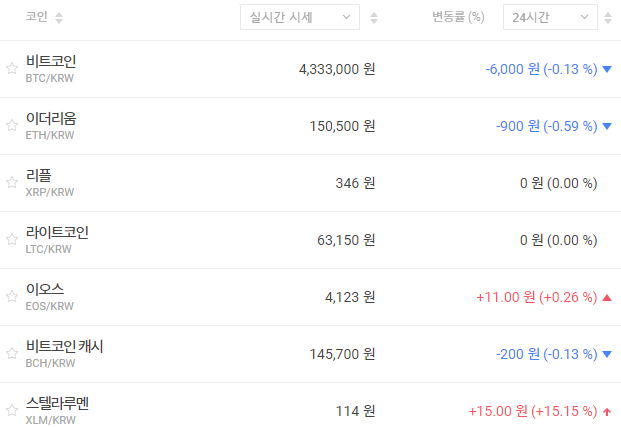This screenshot has width=621, height=427.
Task: Add EOS to favorites with star
Action: [12, 297]
